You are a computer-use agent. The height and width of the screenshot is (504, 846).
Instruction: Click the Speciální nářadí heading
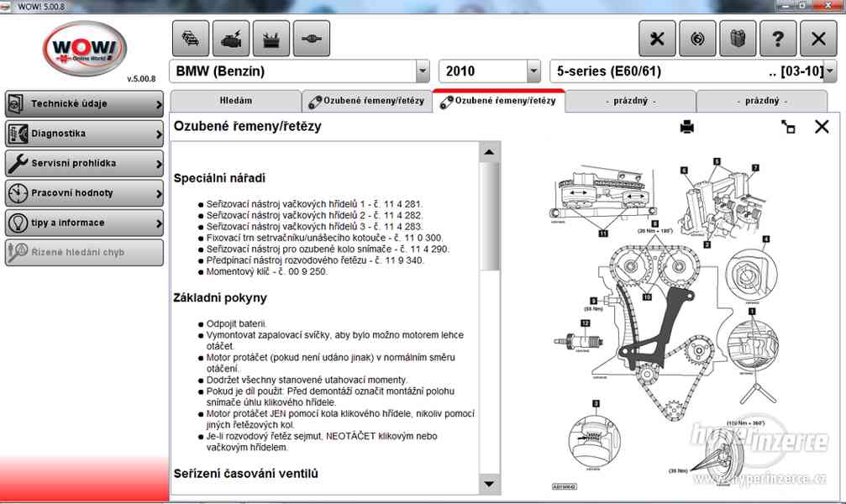point(219,178)
